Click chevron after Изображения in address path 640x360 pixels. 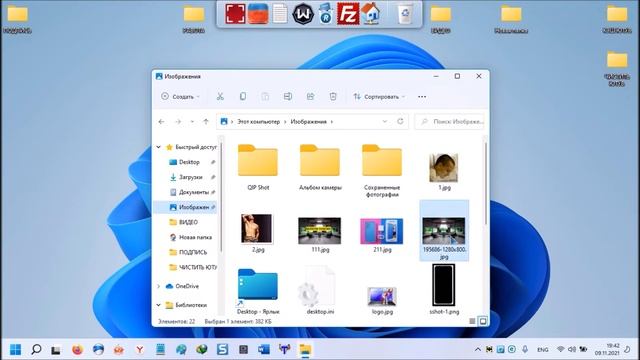(332, 122)
